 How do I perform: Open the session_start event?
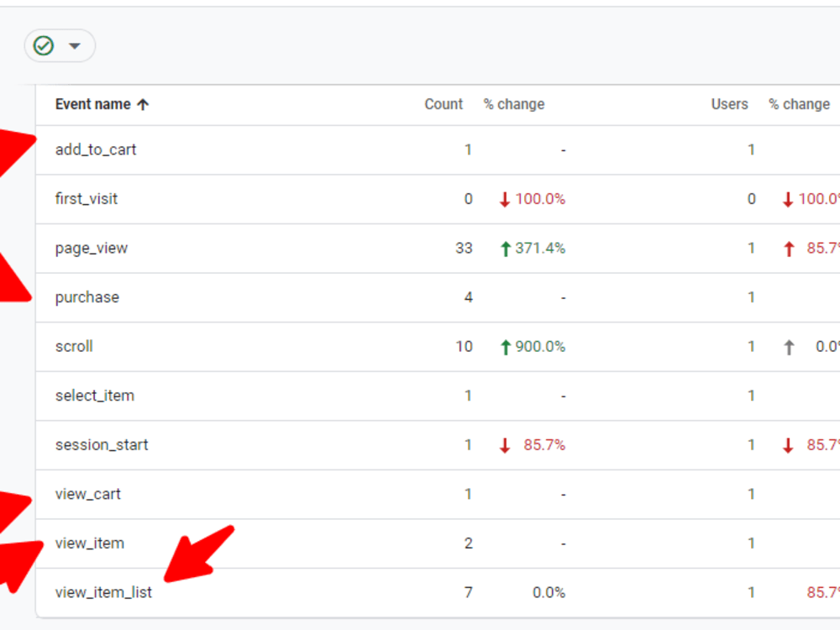coord(102,445)
